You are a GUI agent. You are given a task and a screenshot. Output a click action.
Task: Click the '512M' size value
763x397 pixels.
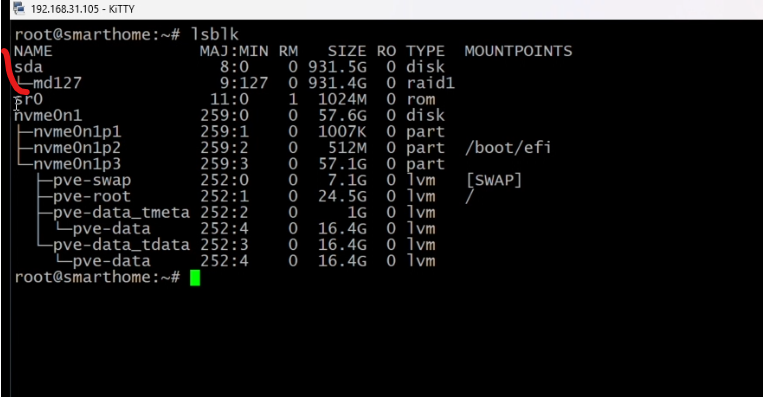coord(347,148)
